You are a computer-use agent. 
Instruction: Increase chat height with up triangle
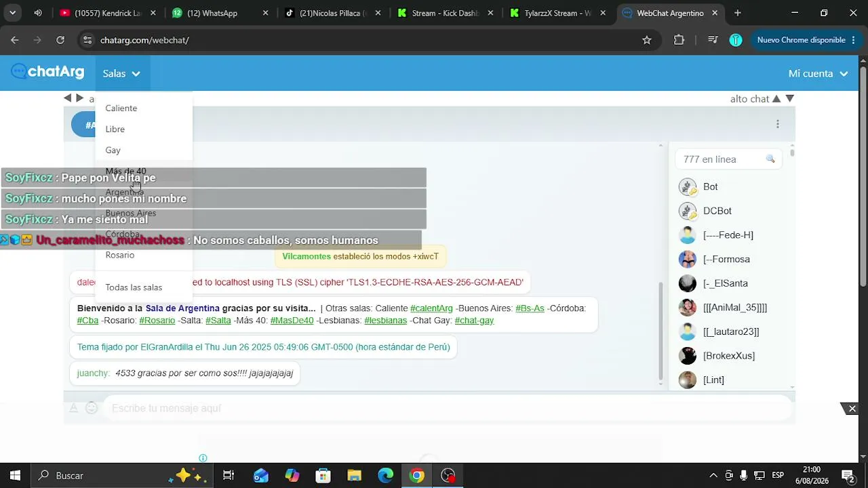click(x=776, y=99)
